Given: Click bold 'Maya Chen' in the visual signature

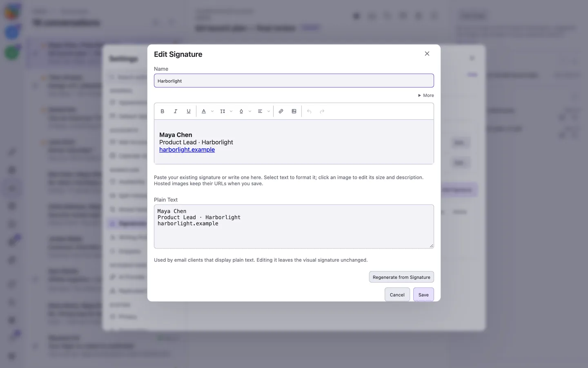Looking at the screenshot, I should coord(176,135).
